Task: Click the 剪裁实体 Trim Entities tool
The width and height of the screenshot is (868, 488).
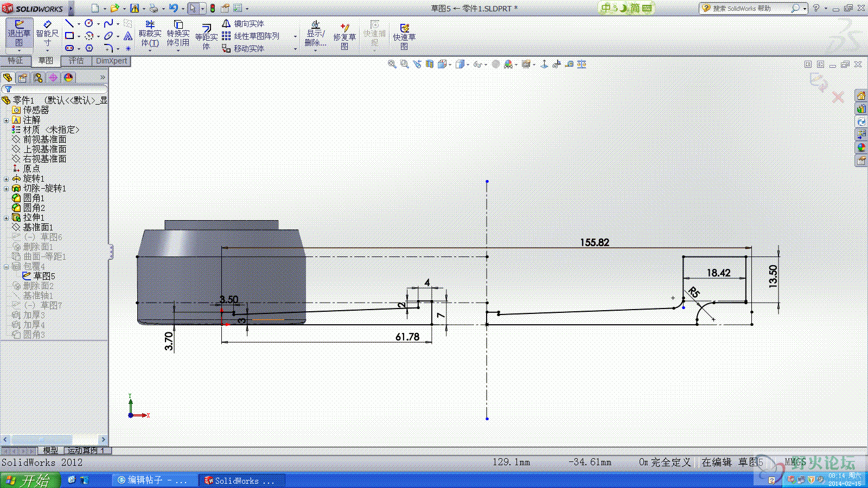Action: 150,35
